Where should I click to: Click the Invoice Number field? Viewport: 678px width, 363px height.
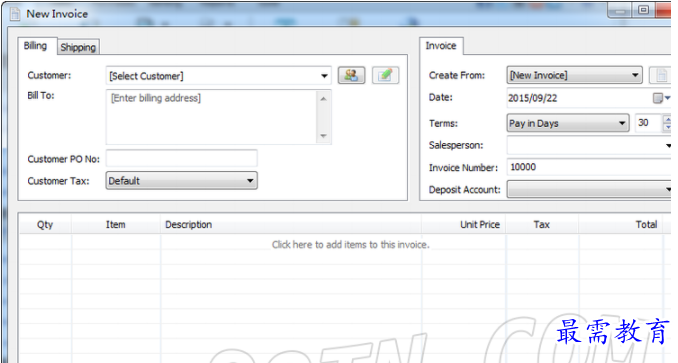589,167
